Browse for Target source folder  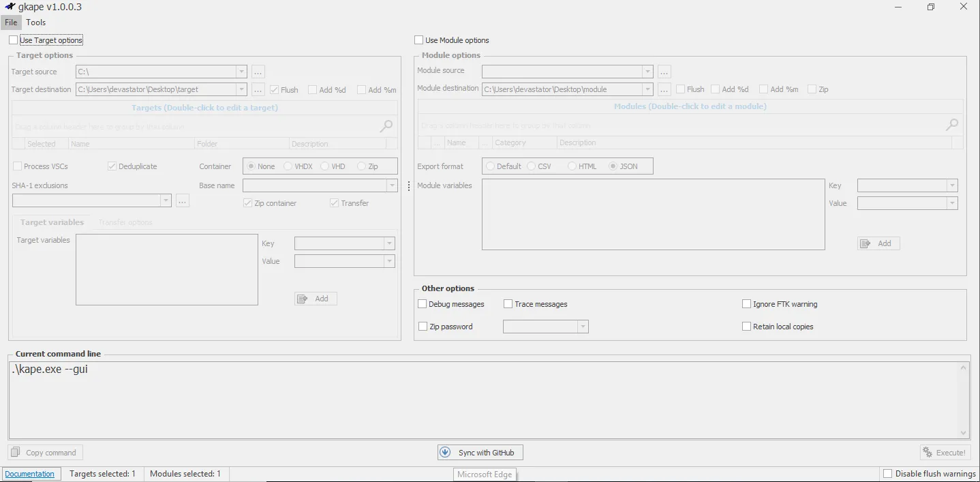click(x=258, y=72)
